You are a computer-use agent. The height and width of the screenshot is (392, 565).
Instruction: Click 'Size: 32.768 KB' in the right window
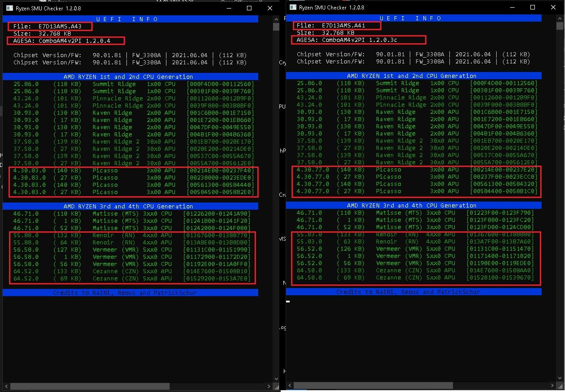[325, 32]
